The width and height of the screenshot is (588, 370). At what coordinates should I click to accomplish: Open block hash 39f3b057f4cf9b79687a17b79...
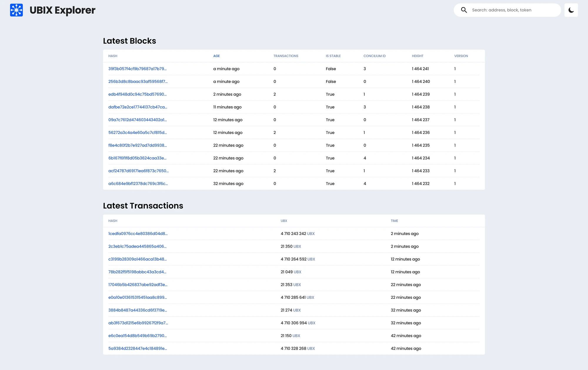click(x=137, y=69)
